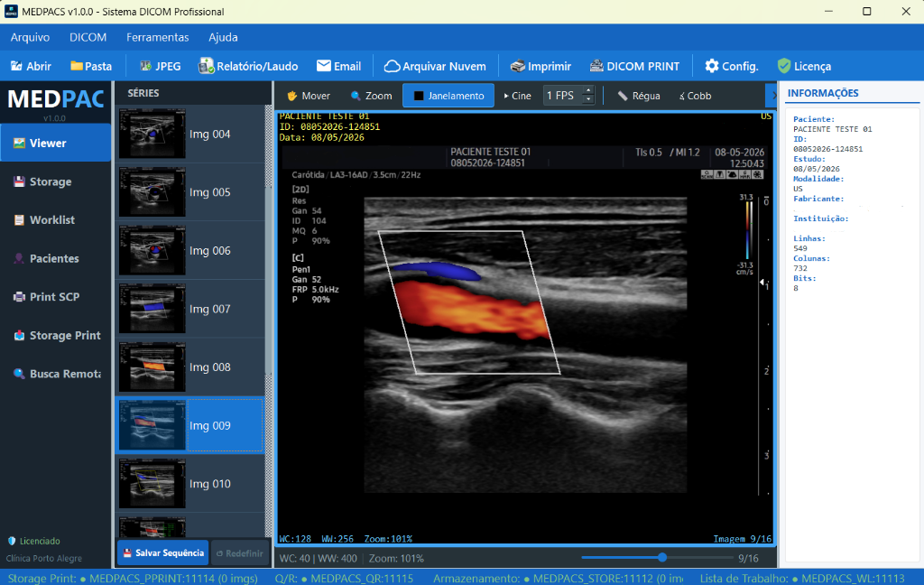Open Relatório/Laudo report tool
Image resolution: width=924 pixels, height=585 pixels.
pos(248,66)
